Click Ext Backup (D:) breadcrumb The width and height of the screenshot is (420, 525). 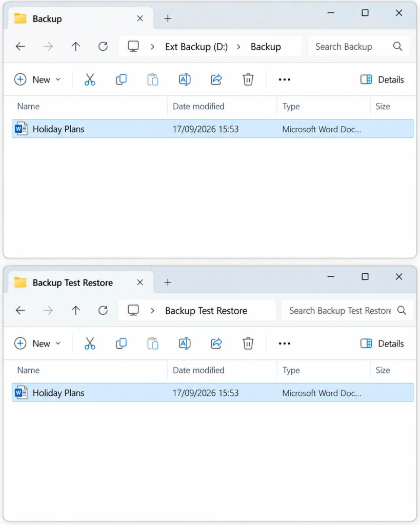pyautogui.click(x=196, y=47)
